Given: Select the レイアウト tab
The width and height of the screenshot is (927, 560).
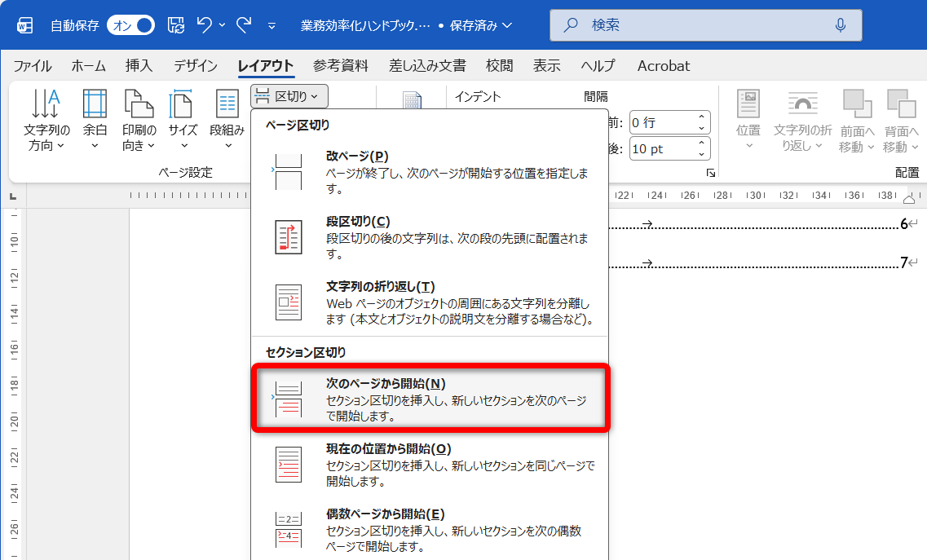Looking at the screenshot, I should tap(266, 66).
